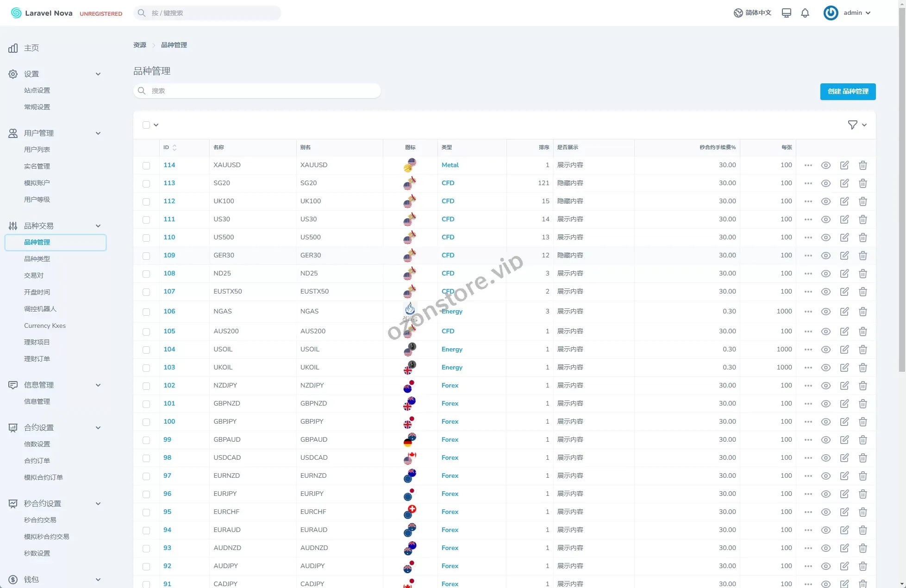
Task: Toggle the select-all checkbox above the table
Action: coord(146,125)
